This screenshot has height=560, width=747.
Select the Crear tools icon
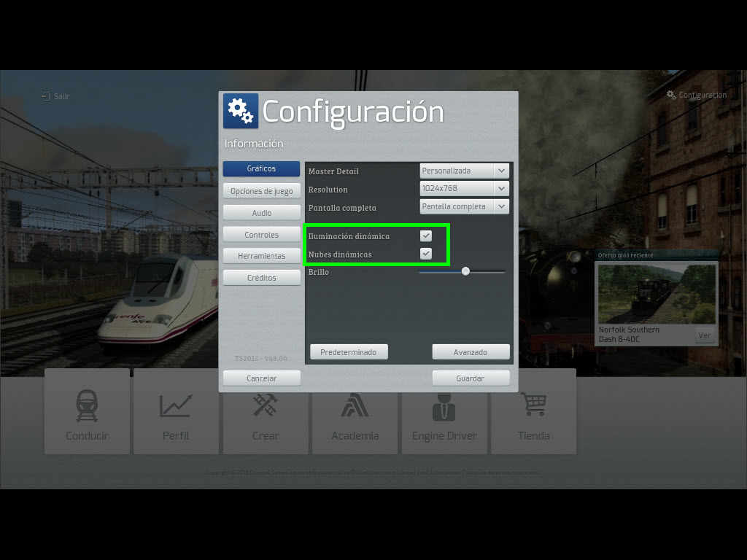[265, 406]
